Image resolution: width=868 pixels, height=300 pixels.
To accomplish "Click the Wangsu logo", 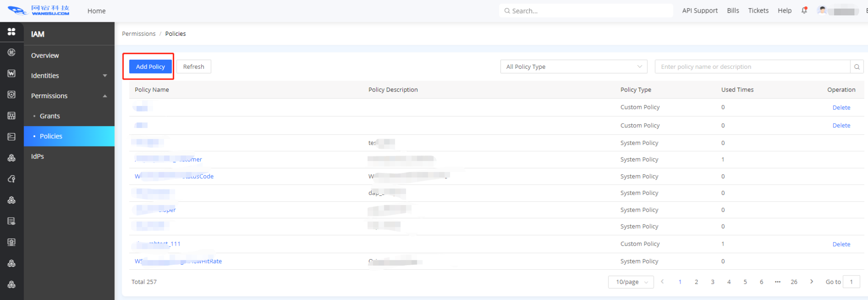I will (39, 10).
